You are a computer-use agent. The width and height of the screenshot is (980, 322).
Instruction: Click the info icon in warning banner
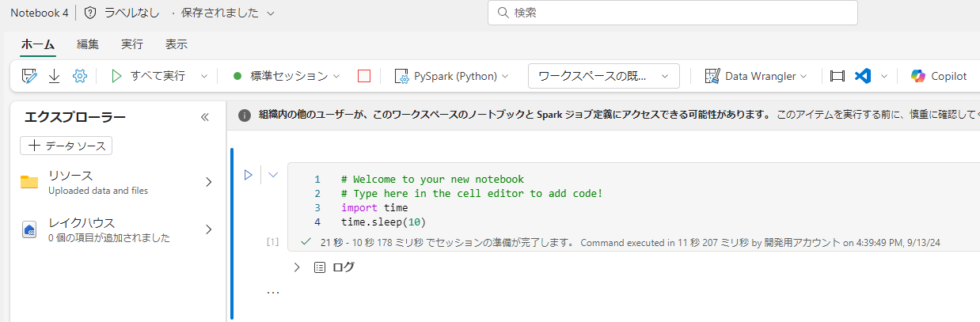(245, 114)
